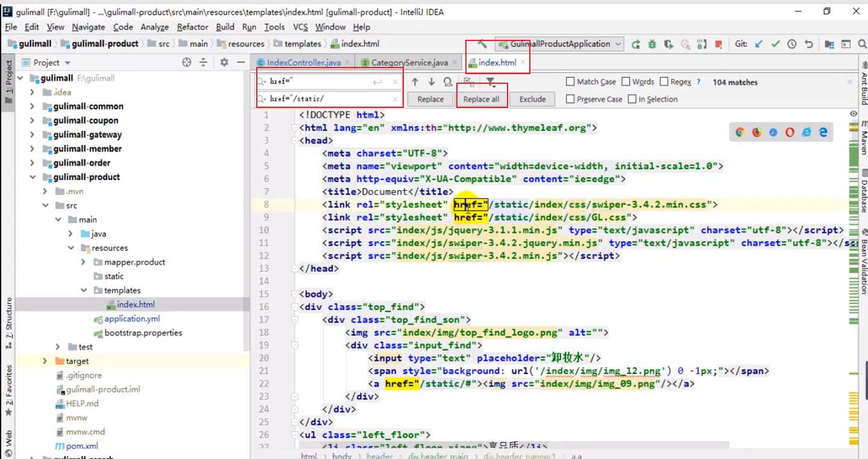Run with coverage shield icon
The image size is (868, 459).
coord(668,44)
